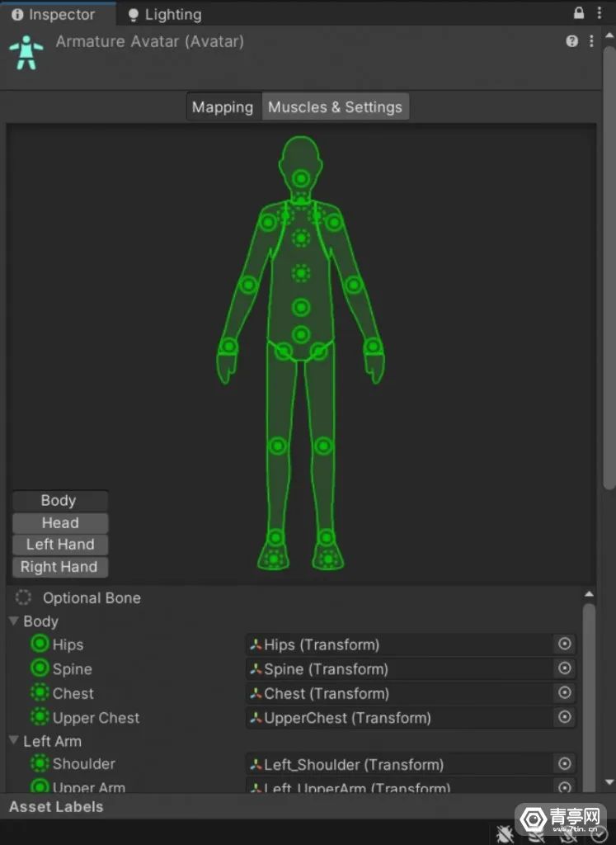Viewport: 616px width, 845px height.
Task: Click the debugger bug icon in status bar
Action: (x=505, y=833)
